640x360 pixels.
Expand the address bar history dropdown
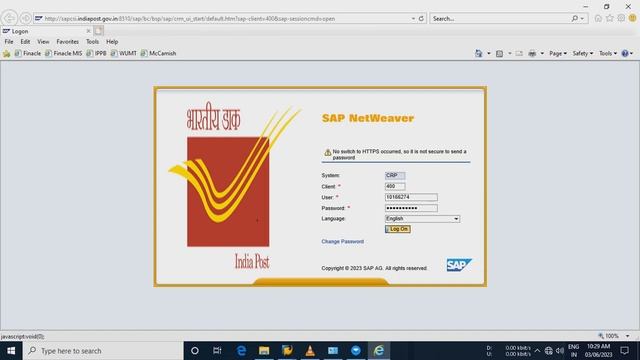(x=413, y=18)
